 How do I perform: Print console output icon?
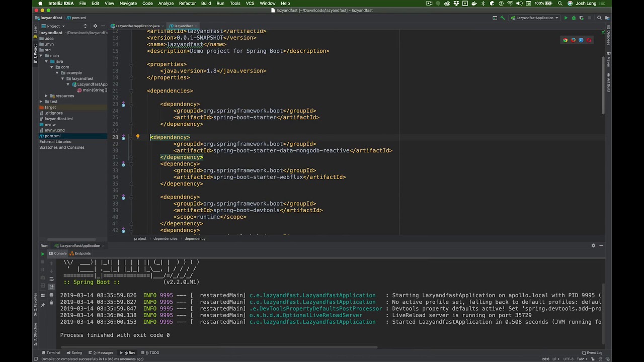click(51, 295)
